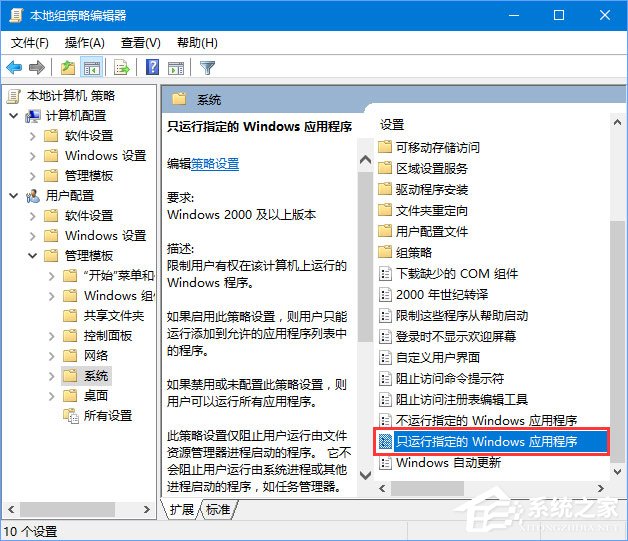Click the 用户配置 user icon
628x541 pixels.
(x=33, y=196)
